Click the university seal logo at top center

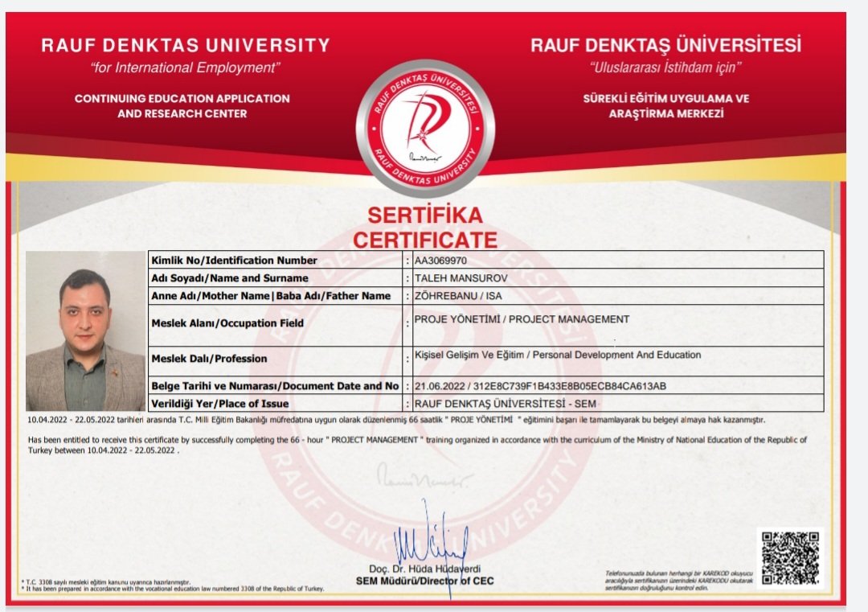tap(425, 129)
